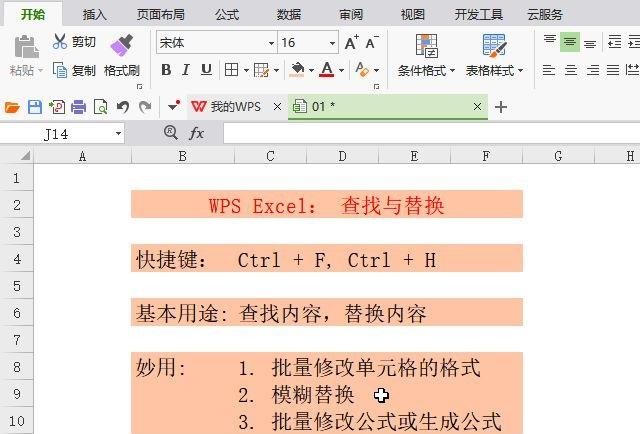Open Conditional Formatting (条件格式)
The image size is (640, 434).
[x=427, y=56]
